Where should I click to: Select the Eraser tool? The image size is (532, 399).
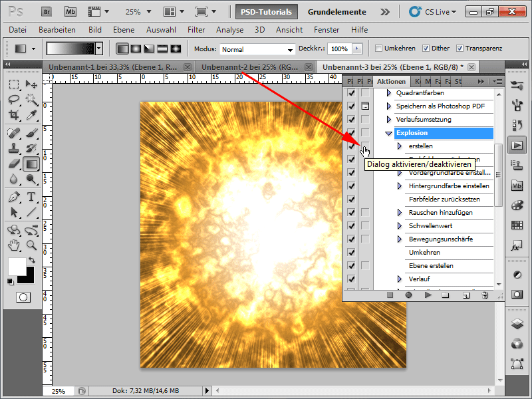pos(14,164)
